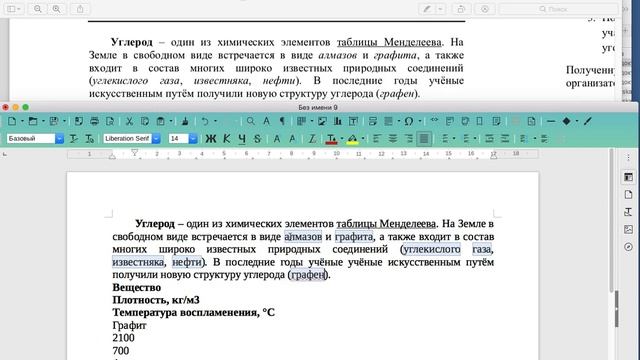Print the document with the printer icon
640x360 pixels.
94,121
